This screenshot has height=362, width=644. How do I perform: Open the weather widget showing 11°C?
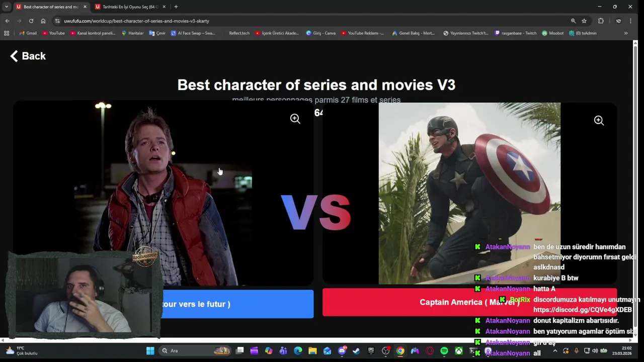tap(22, 351)
